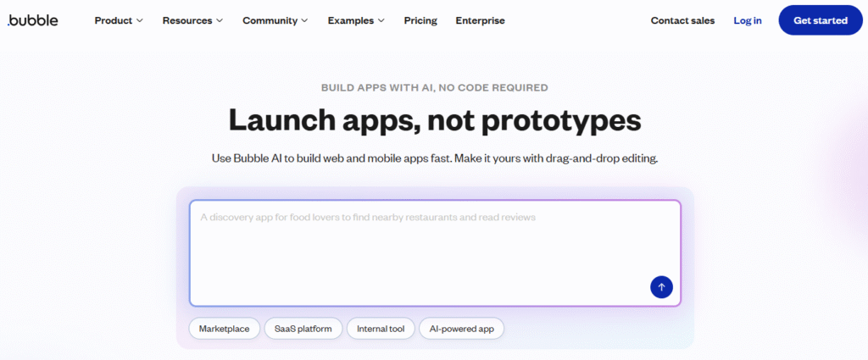Click the Get started button

tap(821, 20)
